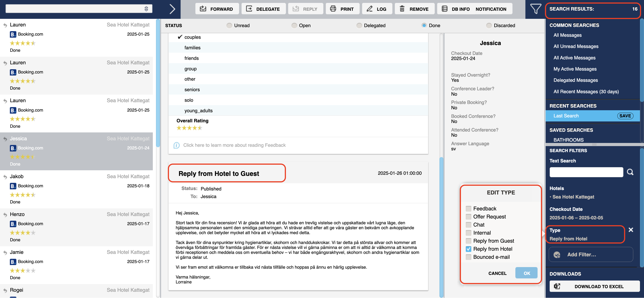Click reply arrow icon beside Jamie
The width and height of the screenshot is (644, 298).
[x=5, y=253]
